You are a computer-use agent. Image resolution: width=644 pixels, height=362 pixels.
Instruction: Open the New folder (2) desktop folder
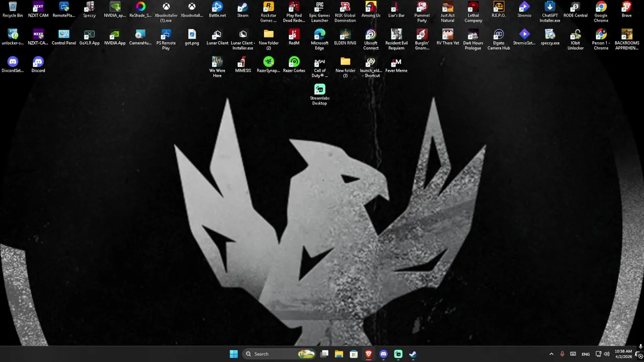269,40
